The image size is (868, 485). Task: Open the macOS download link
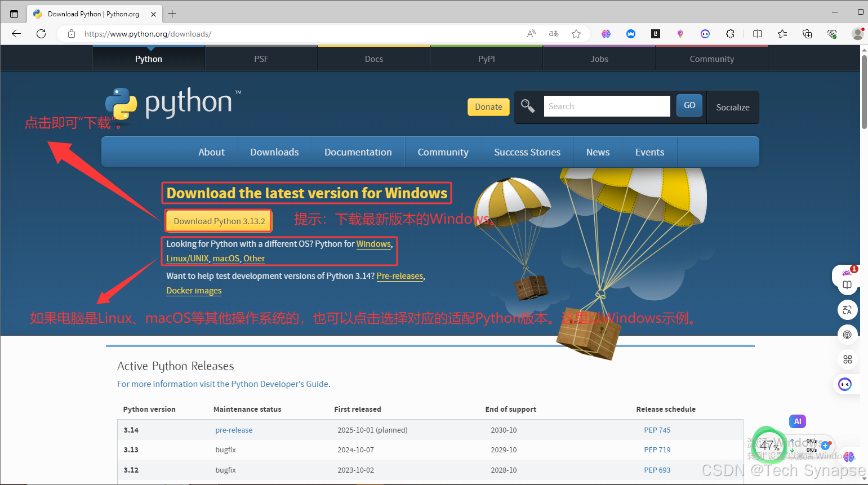[226, 259]
